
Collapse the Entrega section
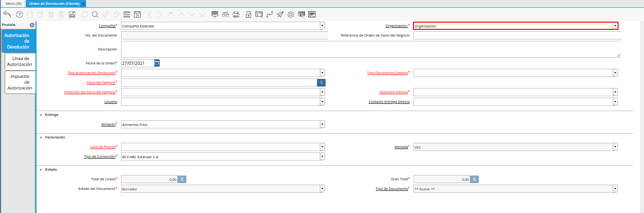click(40, 115)
